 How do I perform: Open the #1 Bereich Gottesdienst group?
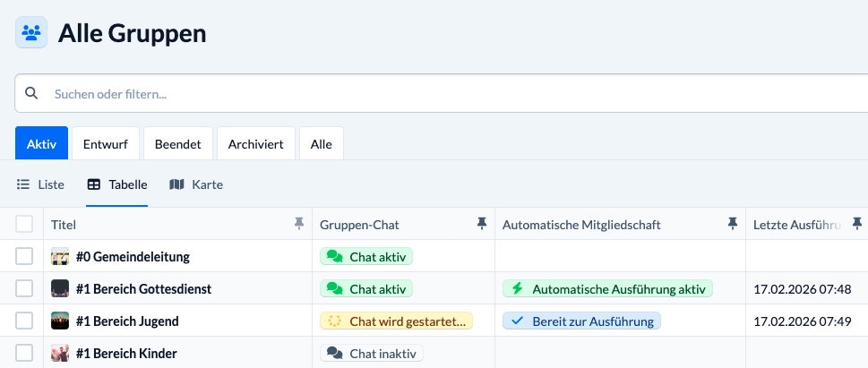tap(143, 289)
